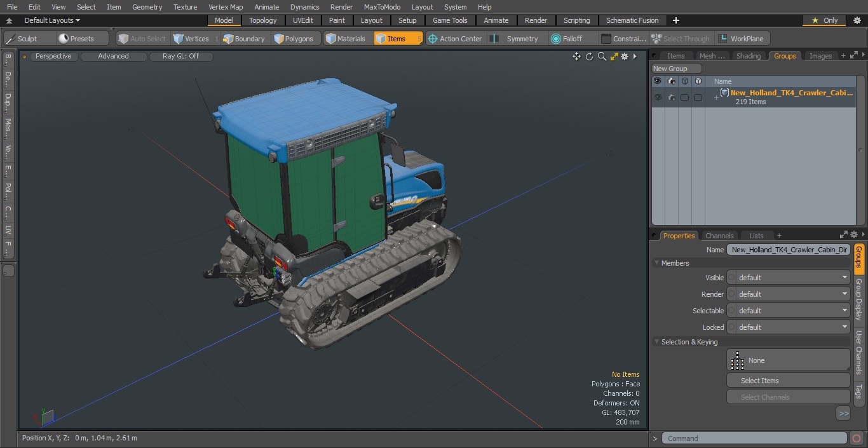The height and width of the screenshot is (448, 868).
Task: Click the command history arrow left of Command
Action: 655,438
